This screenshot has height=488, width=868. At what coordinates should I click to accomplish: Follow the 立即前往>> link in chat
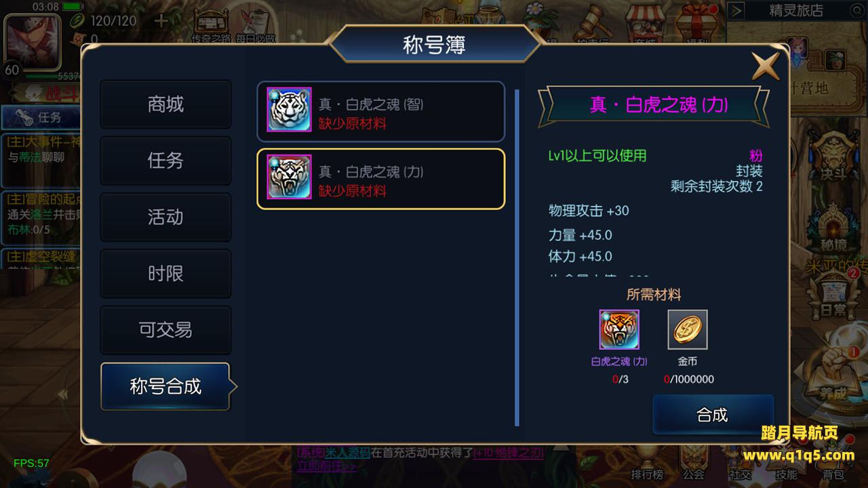point(326,466)
